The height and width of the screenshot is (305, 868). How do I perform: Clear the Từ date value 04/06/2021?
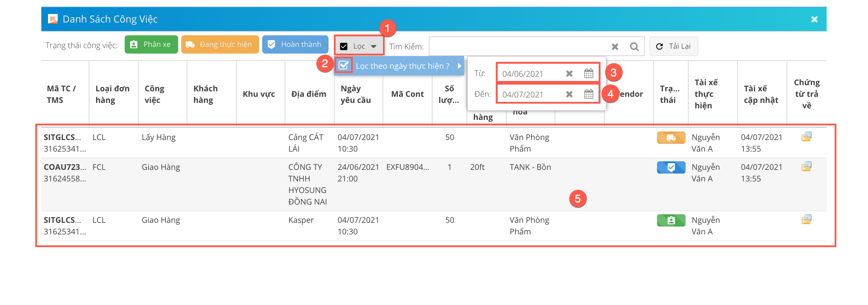tap(569, 74)
